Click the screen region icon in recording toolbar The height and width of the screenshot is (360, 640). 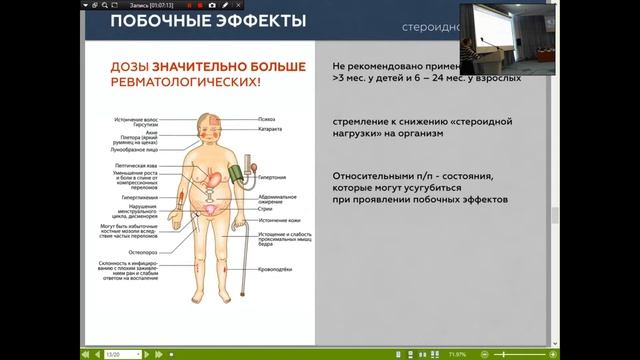[x=115, y=5]
